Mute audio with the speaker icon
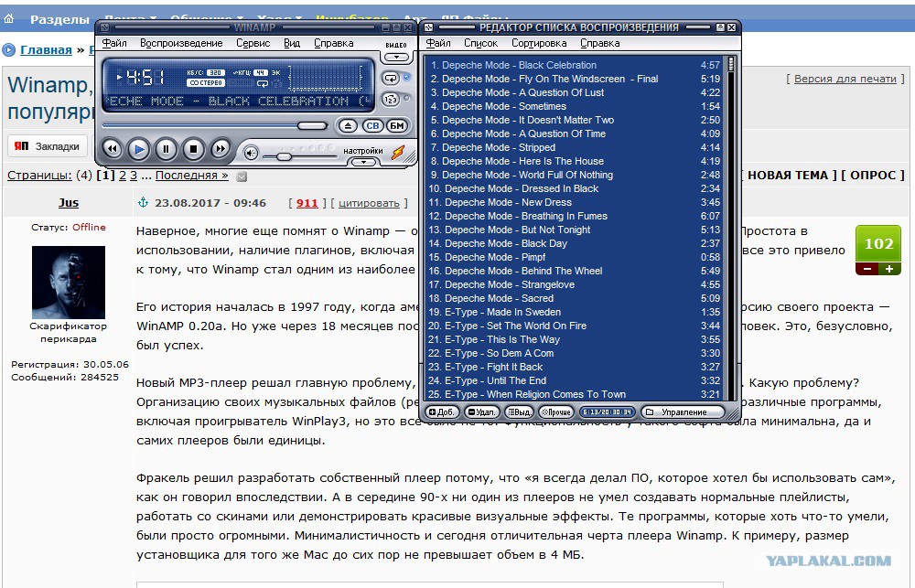This screenshot has height=588, width=915. pyautogui.click(x=251, y=153)
